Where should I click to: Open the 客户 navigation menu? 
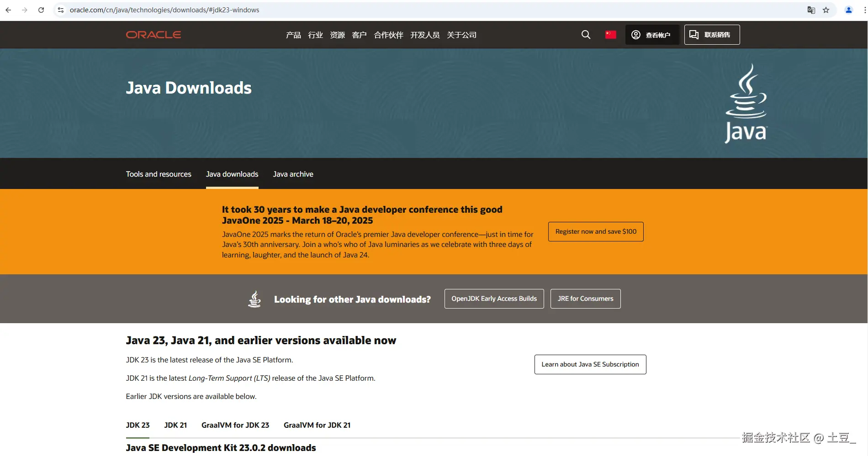[x=359, y=35]
